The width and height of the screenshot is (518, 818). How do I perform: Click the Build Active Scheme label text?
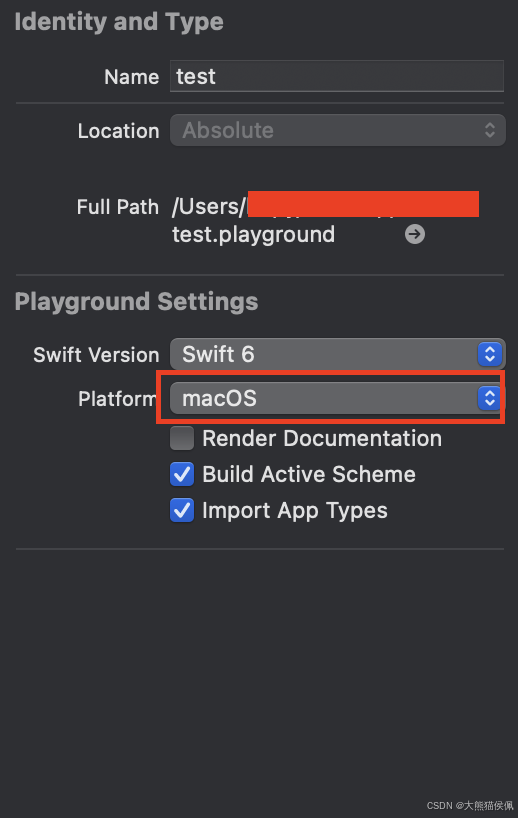pyautogui.click(x=309, y=474)
